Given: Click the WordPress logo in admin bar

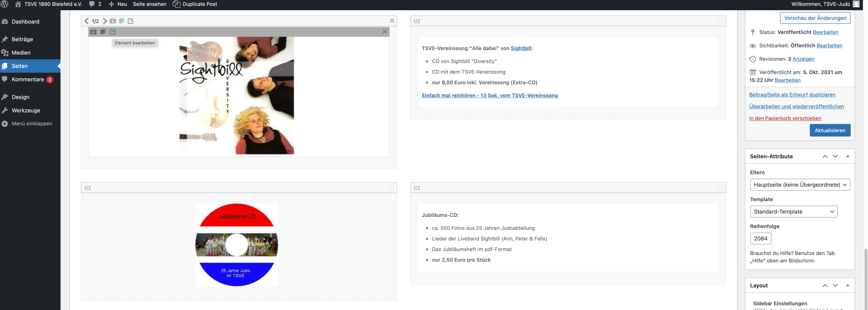Looking at the screenshot, I should click(x=5, y=4).
